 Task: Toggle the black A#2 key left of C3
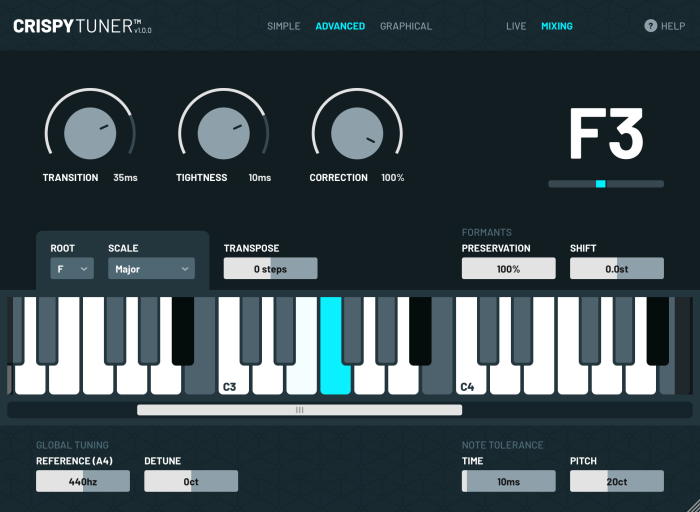coord(183,330)
